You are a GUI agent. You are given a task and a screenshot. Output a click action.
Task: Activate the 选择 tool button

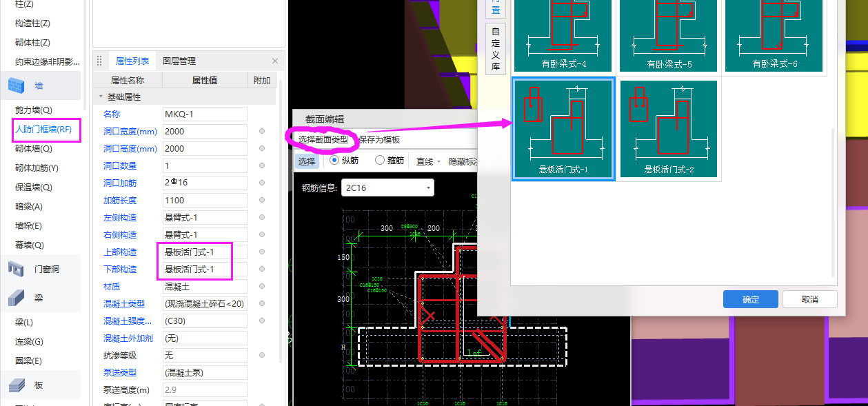pos(307,161)
